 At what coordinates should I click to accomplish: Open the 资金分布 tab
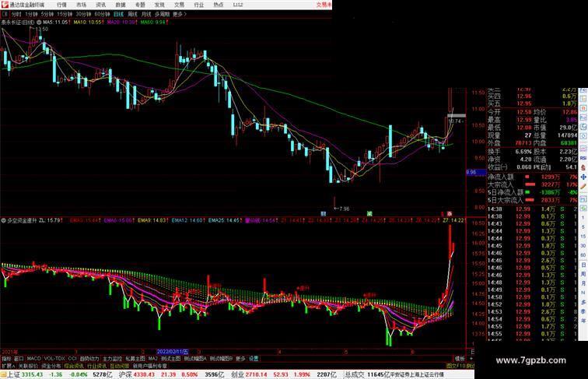pyautogui.click(x=51, y=366)
